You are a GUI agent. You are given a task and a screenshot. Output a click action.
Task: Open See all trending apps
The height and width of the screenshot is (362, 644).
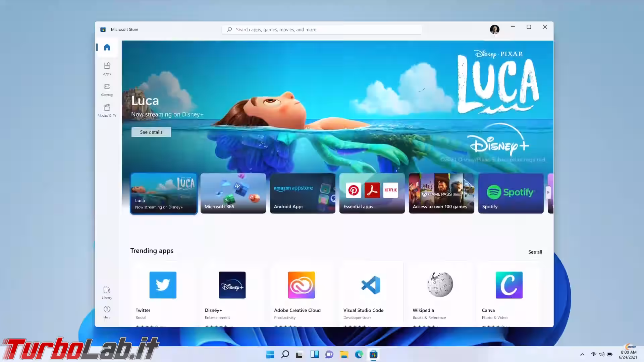[x=535, y=252]
